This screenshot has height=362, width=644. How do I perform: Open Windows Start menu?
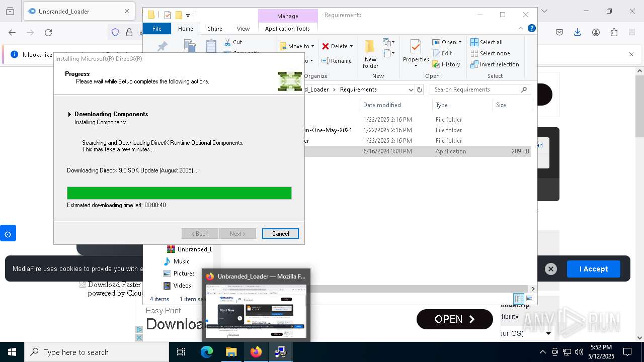click(12, 352)
